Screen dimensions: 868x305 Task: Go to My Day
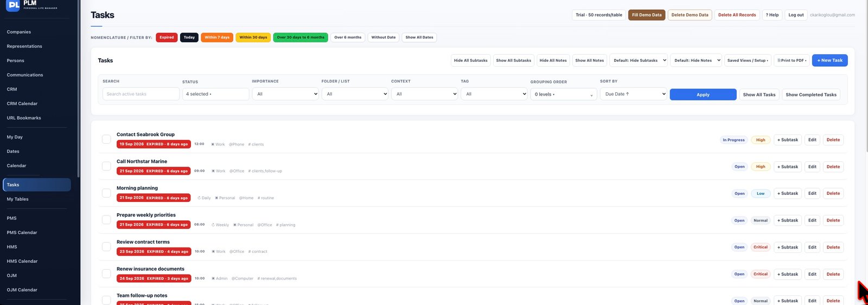(x=15, y=137)
